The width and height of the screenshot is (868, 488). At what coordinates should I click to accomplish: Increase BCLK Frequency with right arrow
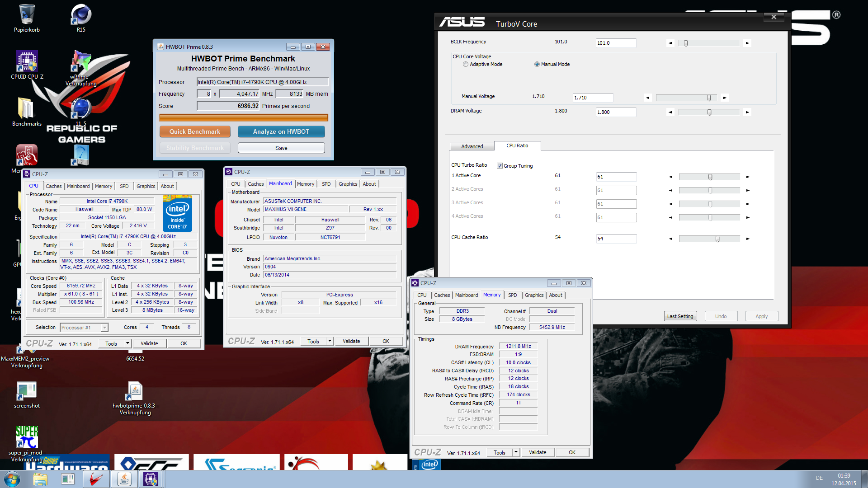[747, 43]
